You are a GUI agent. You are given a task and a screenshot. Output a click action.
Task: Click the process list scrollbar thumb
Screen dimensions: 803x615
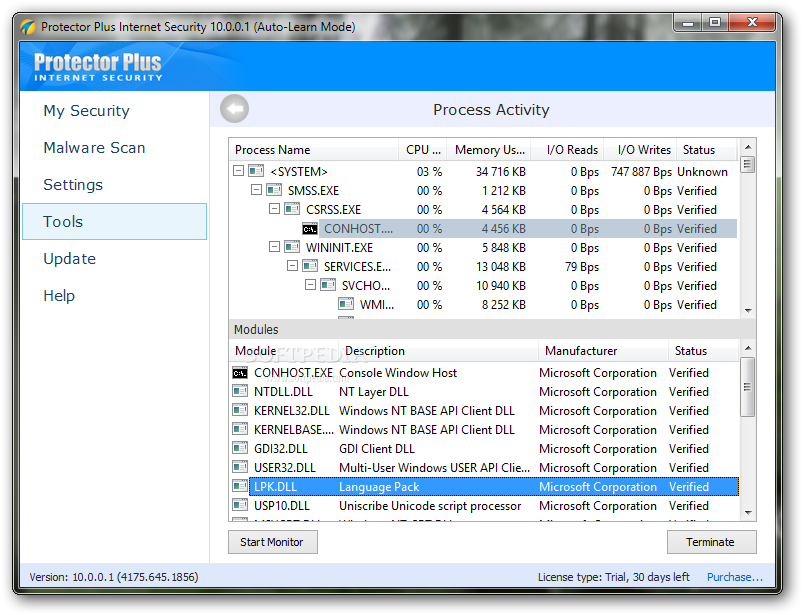(748, 165)
